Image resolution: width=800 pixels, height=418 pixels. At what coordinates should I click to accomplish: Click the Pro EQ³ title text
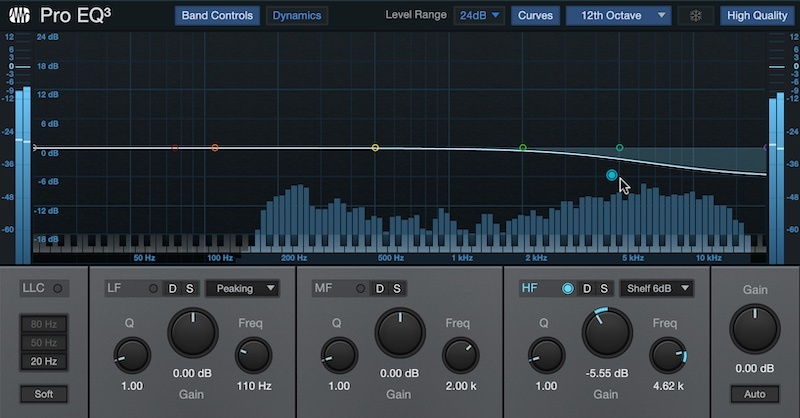(x=75, y=16)
